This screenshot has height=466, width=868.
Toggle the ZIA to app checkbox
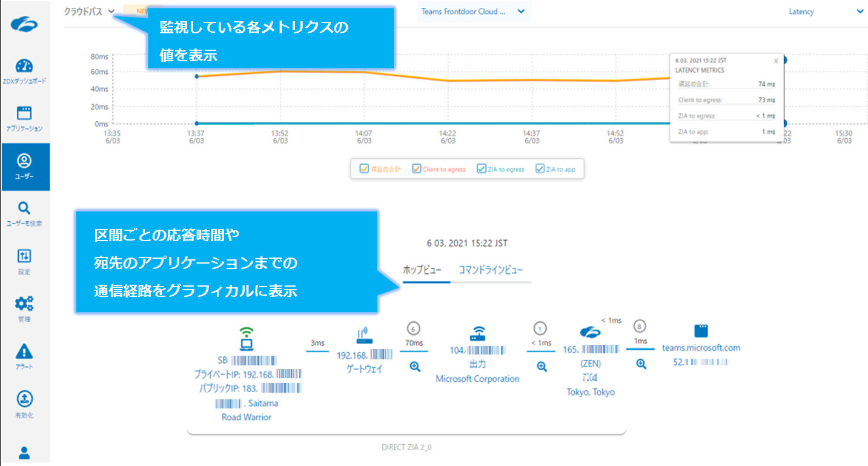[x=540, y=169]
